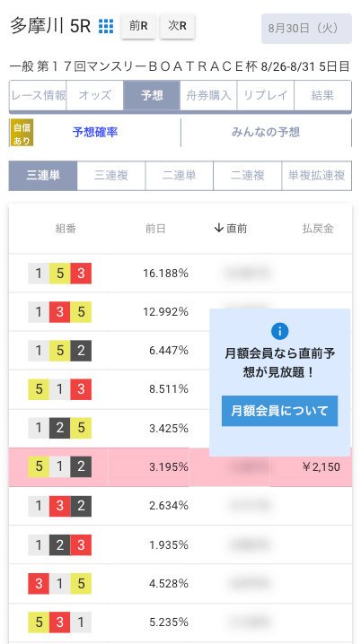This screenshot has width=361, height=644.
Task: Select the 三連複 bet type
Action: coord(111,176)
